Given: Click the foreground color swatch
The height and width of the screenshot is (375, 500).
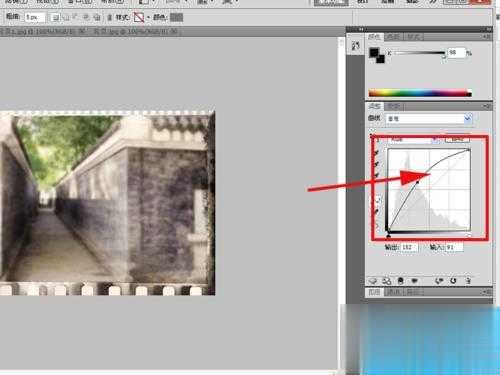Looking at the screenshot, I should [x=374, y=52].
